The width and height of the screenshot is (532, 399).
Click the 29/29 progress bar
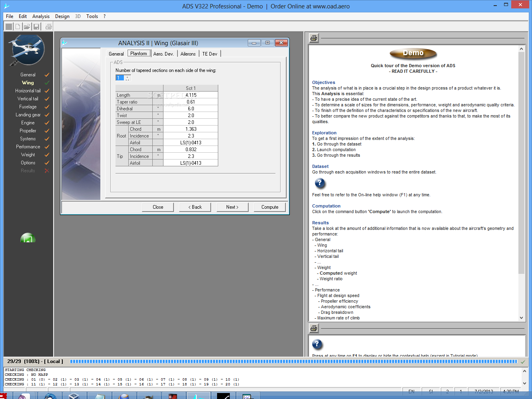(x=294, y=361)
